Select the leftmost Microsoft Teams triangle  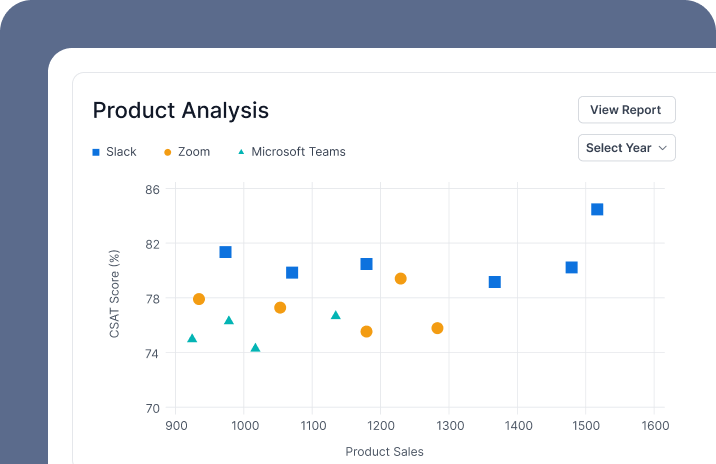coord(192,338)
